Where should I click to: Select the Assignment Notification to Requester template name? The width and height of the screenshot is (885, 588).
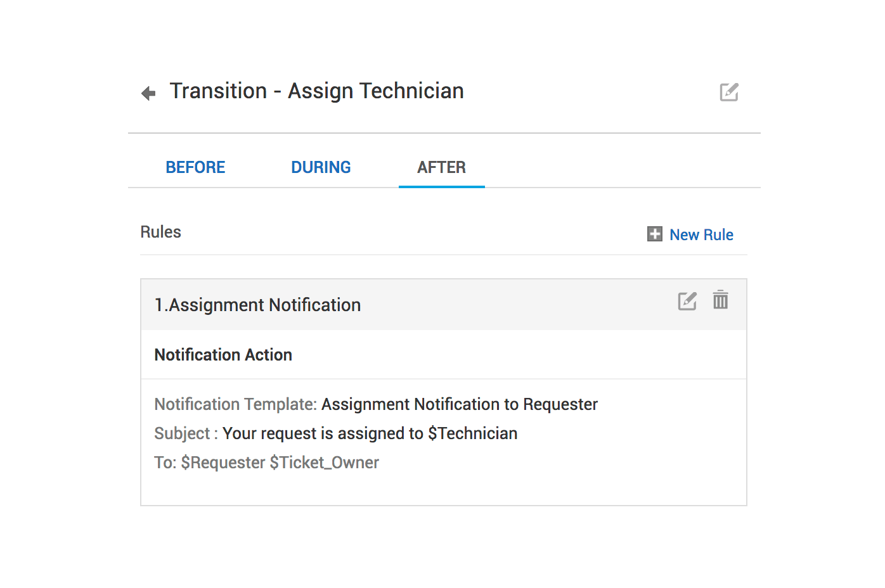point(460,404)
